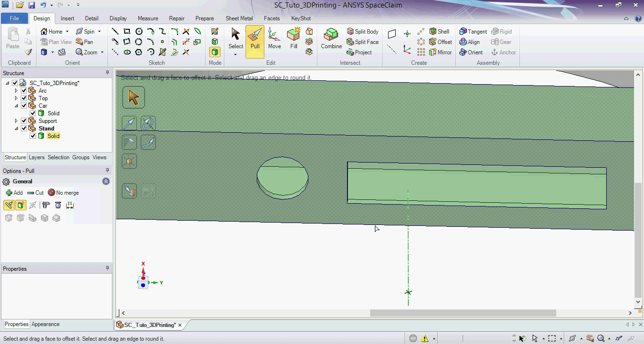644x344 pixels.
Task: Toggle visibility checkbox for Support
Action: tap(24, 121)
